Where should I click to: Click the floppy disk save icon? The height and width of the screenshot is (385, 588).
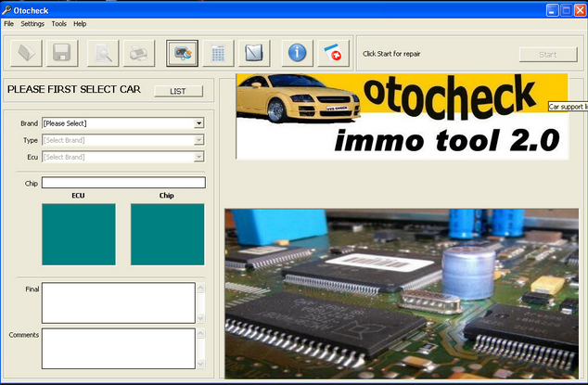[62, 53]
